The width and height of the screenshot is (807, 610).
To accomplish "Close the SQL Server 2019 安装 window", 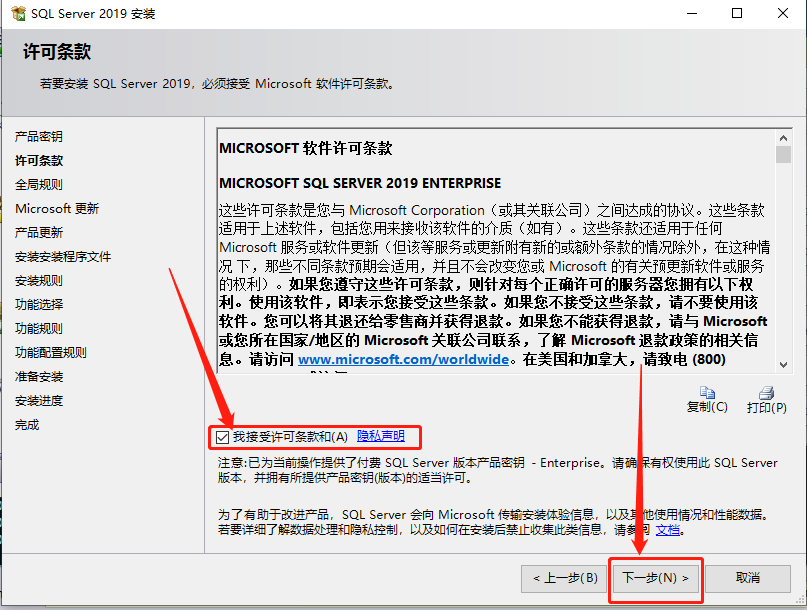I will tap(782, 13).
